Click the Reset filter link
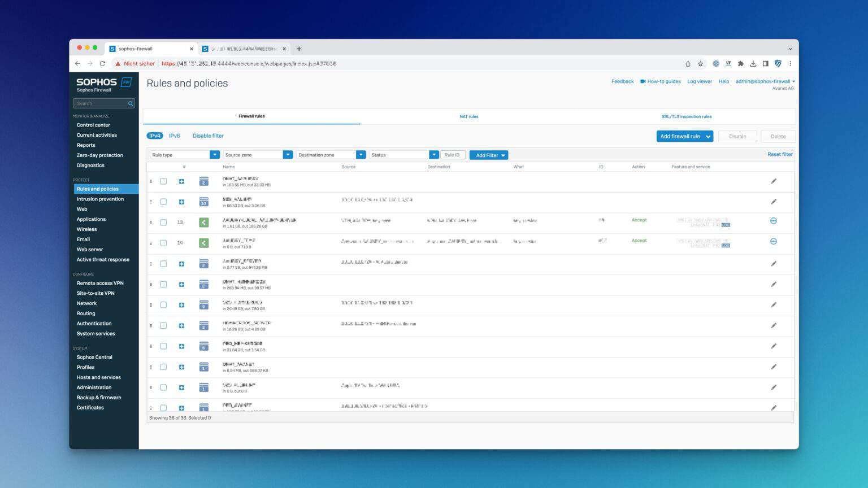The width and height of the screenshot is (868, 488). (780, 154)
